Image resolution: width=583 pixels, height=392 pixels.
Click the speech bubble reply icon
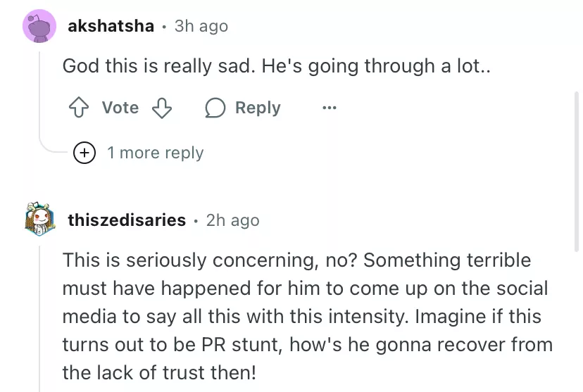click(215, 108)
